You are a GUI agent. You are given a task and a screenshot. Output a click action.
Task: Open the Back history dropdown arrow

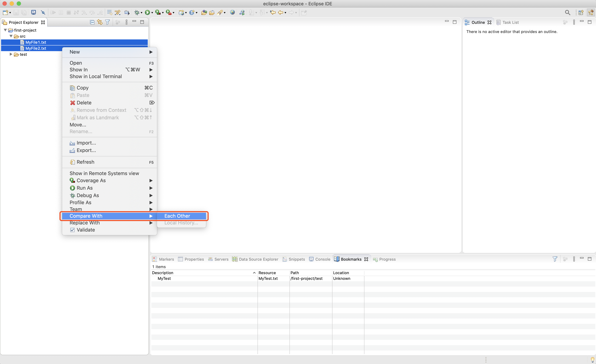coord(285,13)
